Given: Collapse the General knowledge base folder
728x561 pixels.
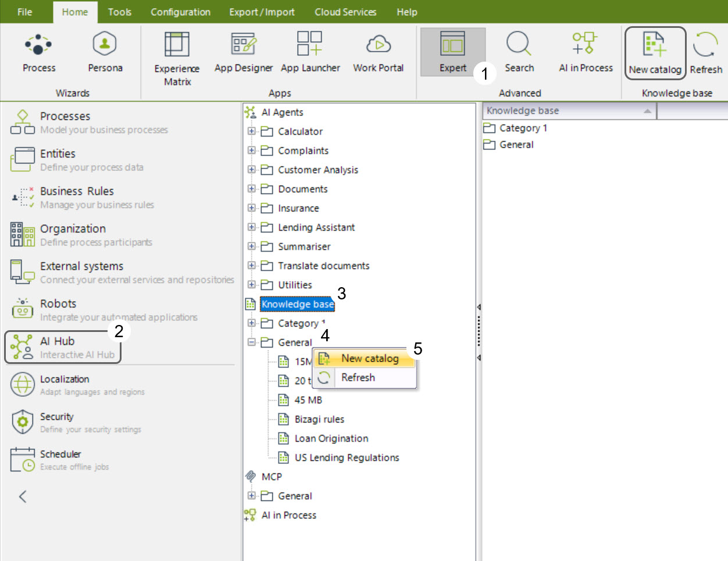Looking at the screenshot, I should tap(252, 342).
